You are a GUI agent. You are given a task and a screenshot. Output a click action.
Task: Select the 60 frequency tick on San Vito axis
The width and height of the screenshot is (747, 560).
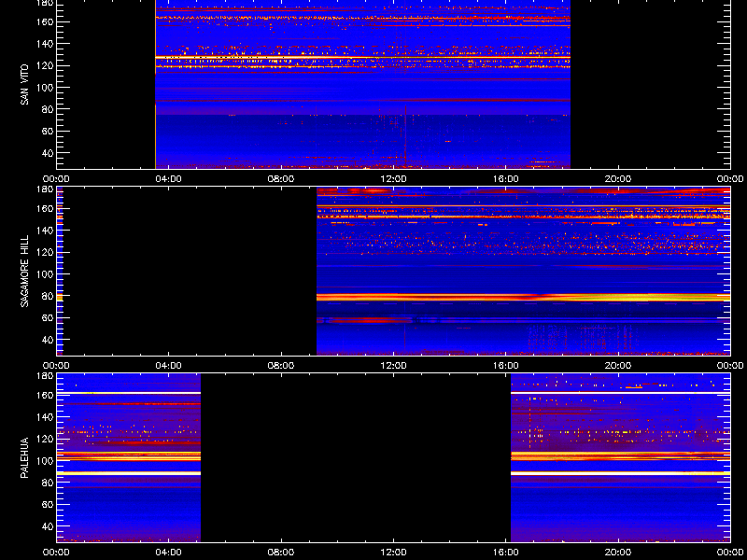pos(48,131)
